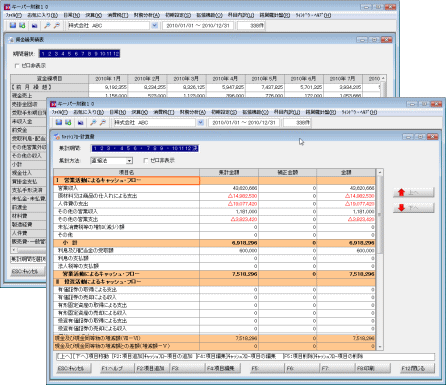Click save disk icon in back window toolbar
The height and width of the screenshot is (385, 446).
pyautogui.click(x=13, y=25)
